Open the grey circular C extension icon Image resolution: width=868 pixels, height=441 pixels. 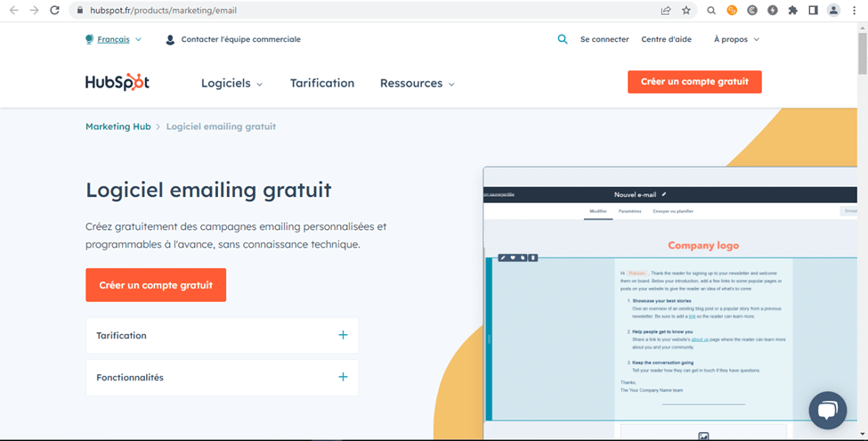752,11
